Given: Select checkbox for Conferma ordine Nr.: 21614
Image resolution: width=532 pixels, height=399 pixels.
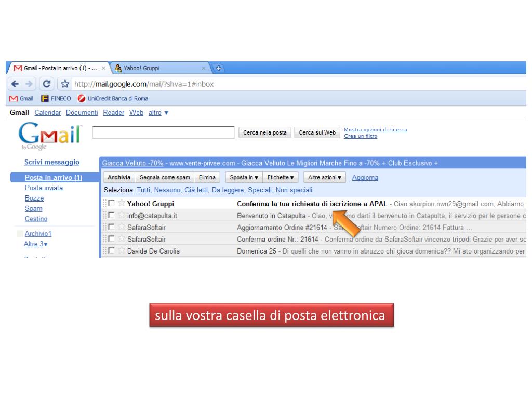Looking at the screenshot, I should (x=111, y=239).
